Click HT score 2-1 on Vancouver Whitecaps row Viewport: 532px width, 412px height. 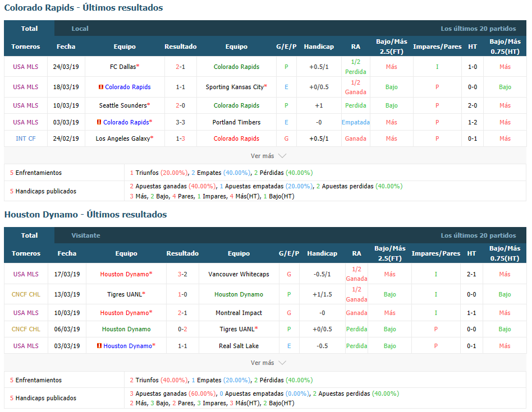point(471,274)
